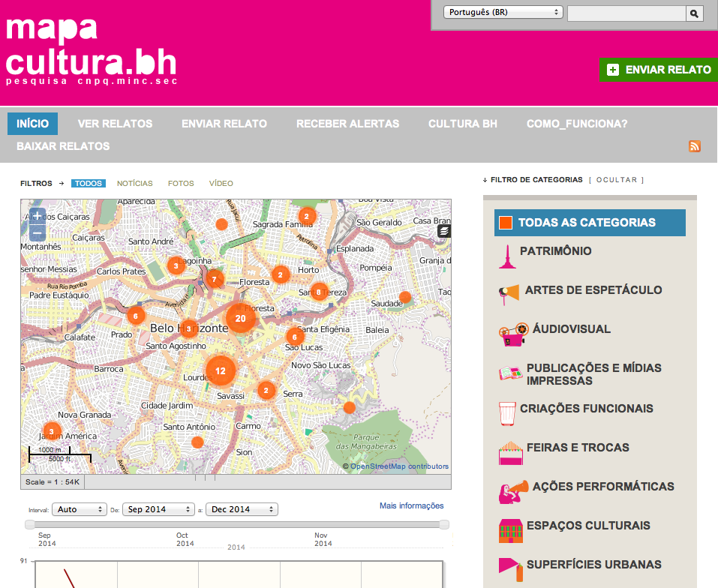Screen dimensions: 718x588
Task: Open the Ver Relatos menu item
Action: point(115,124)
